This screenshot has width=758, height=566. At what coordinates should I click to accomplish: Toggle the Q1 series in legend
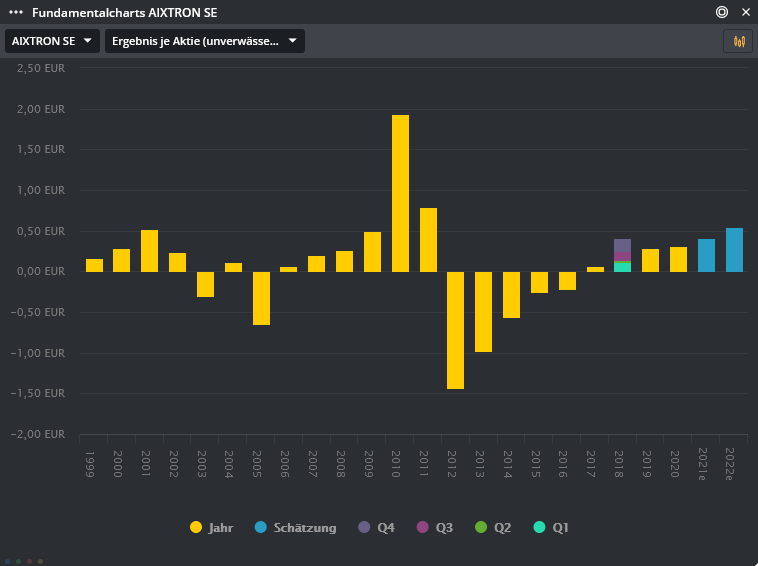pos(551,527)
